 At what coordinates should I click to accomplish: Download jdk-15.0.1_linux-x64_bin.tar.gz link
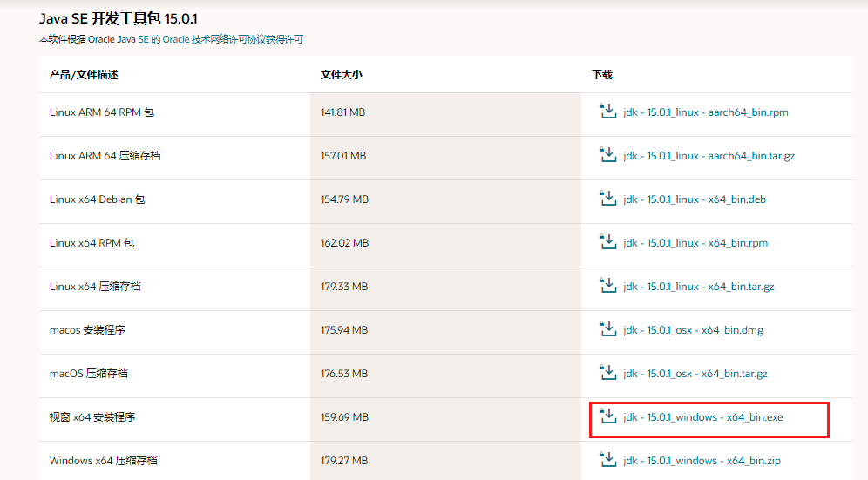699,287
